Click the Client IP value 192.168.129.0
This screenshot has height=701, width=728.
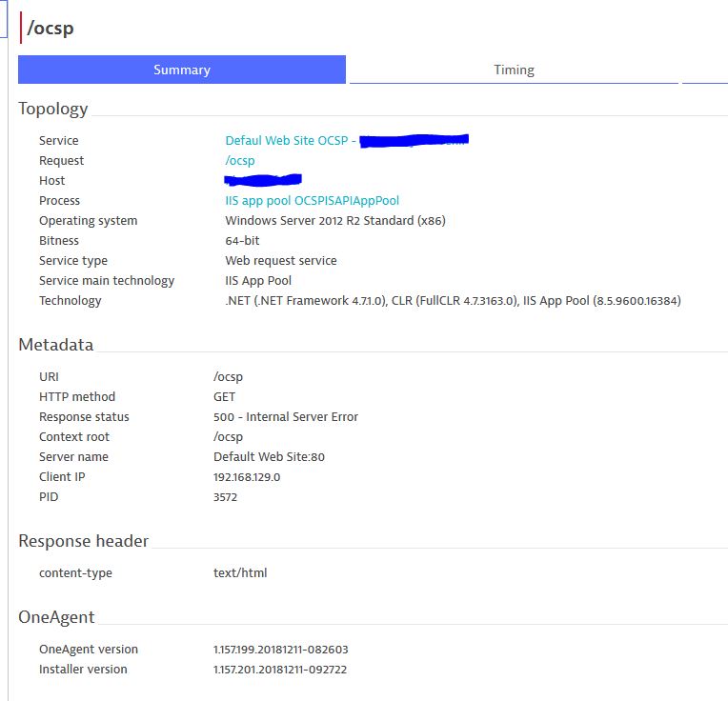pos(247,477)
